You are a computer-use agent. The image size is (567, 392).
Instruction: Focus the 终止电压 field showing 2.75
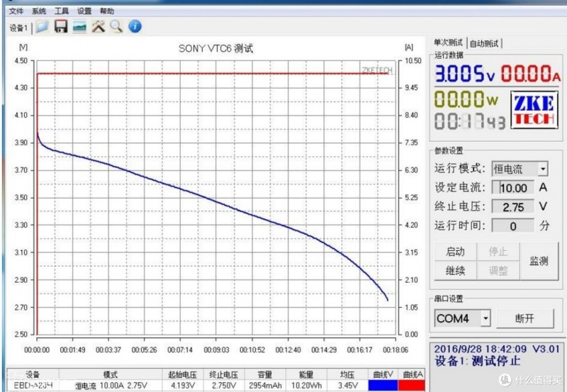pos(512,207)
